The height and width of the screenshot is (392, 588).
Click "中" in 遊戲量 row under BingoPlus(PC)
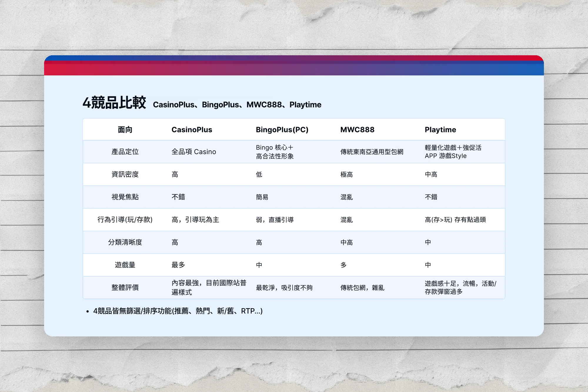[x=259, y=265]
